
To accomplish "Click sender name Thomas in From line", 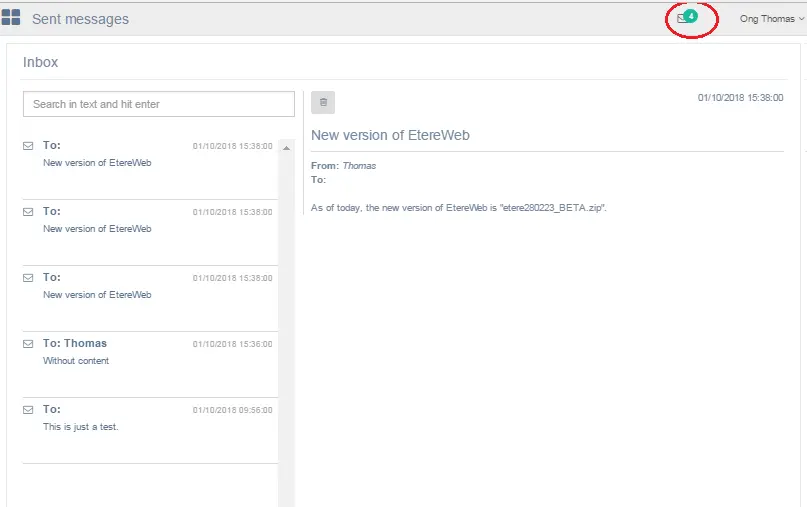I will point(359,166).
